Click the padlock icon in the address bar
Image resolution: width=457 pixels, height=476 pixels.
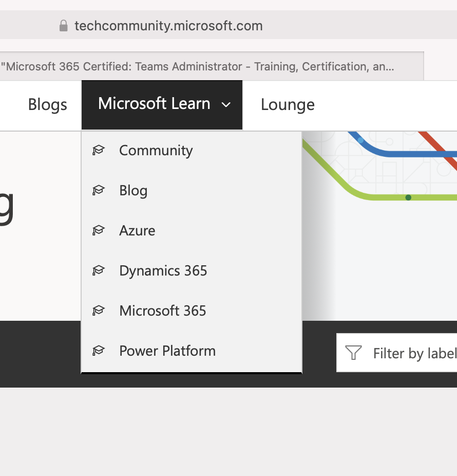pos(64,24)
